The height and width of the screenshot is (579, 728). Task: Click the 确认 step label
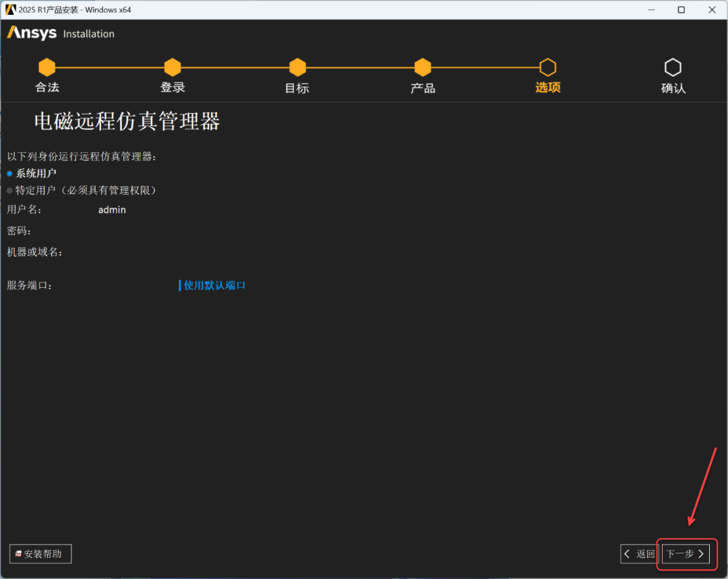pos(673,88)
